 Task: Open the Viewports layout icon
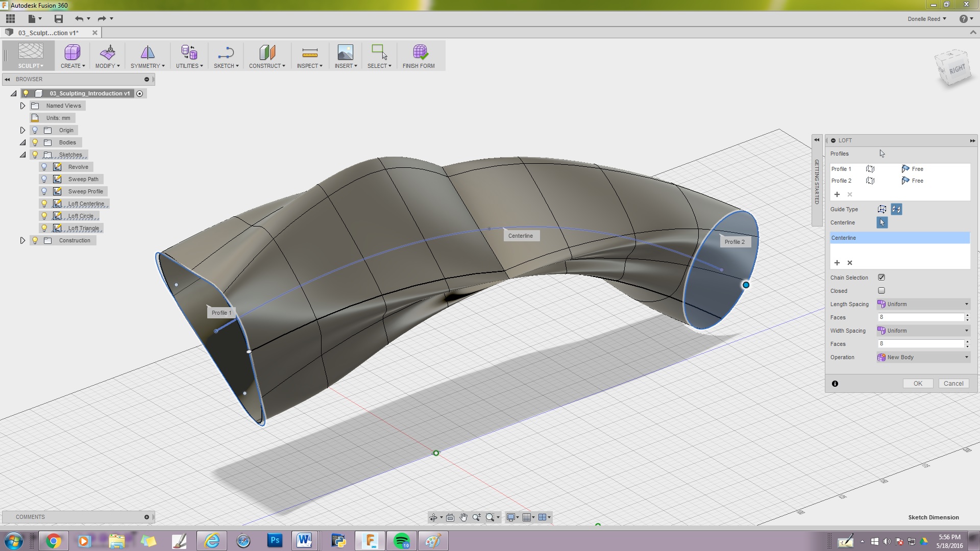(x=543, y=517)
